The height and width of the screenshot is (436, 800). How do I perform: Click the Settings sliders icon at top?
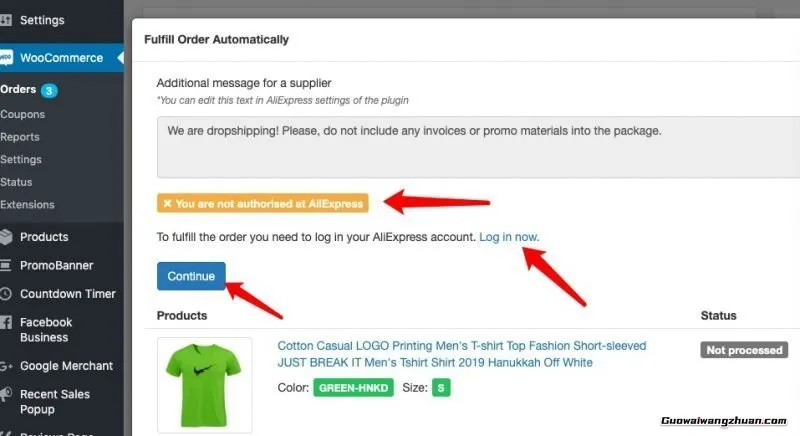tap(6, 20)
